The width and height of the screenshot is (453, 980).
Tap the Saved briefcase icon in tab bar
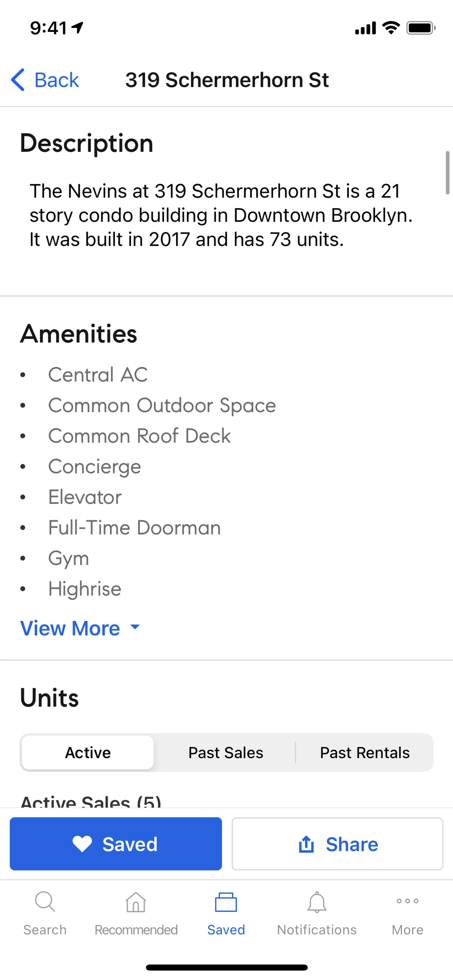tap(226, 902)
